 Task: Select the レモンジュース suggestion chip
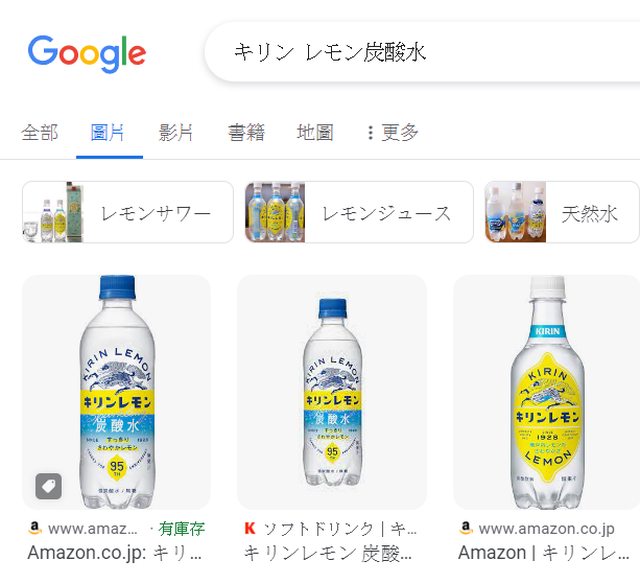359,212
